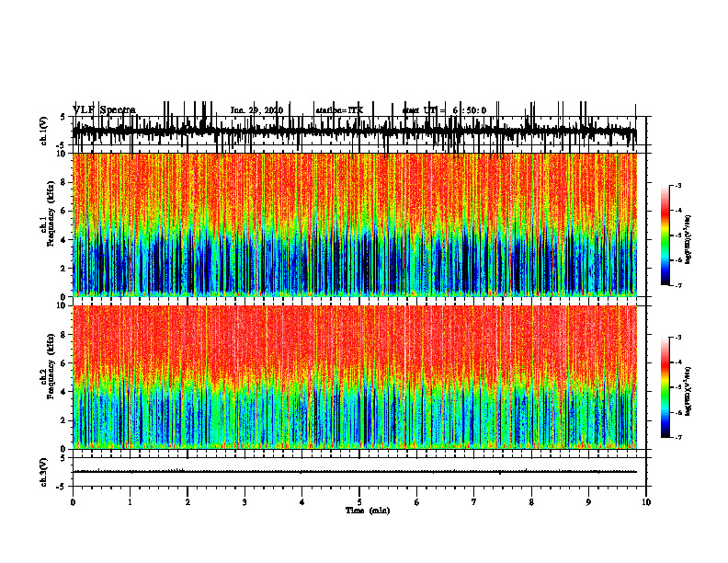This screenshot has height=563, width=728.
Task: Click the '6' kHz tick on ch.1 frequency axis
Action: tap(65, 211)
